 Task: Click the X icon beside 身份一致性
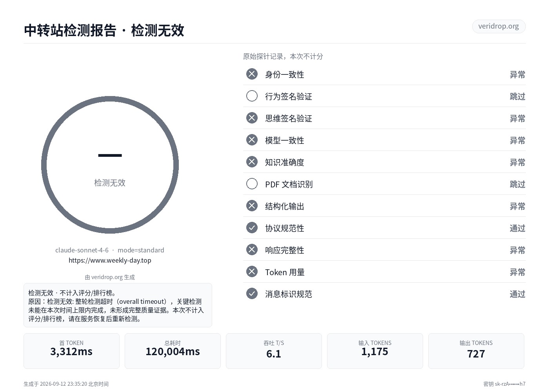tap(252, 74)
